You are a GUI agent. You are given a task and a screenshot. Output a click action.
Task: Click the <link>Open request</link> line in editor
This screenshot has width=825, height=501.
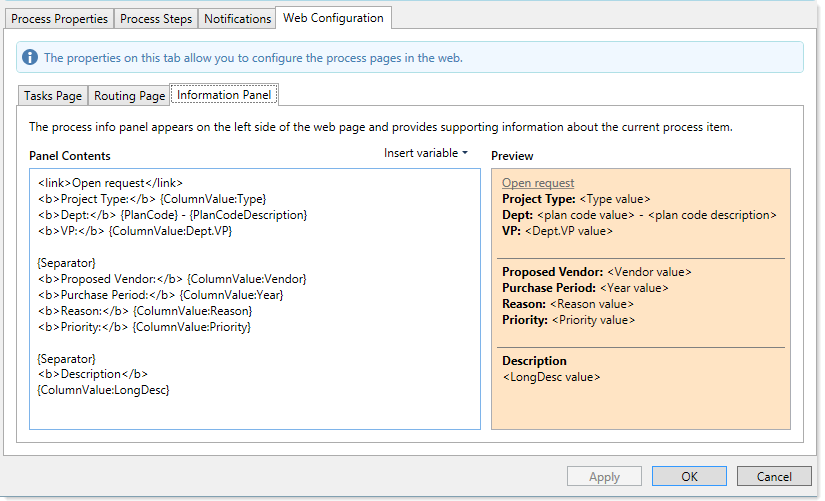[x=110, y=183]
